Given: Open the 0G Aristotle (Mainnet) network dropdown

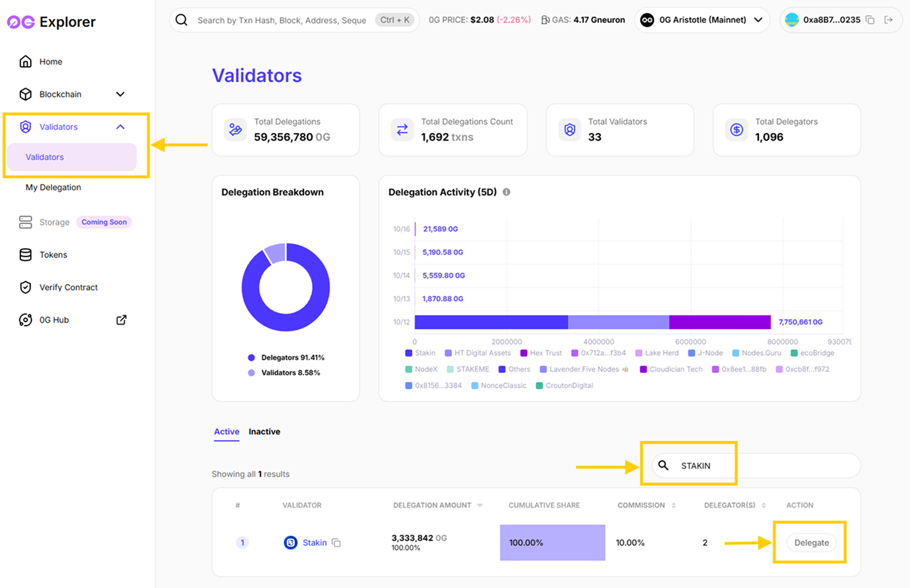Looking at the screenshot, I should tap(702, 20).
